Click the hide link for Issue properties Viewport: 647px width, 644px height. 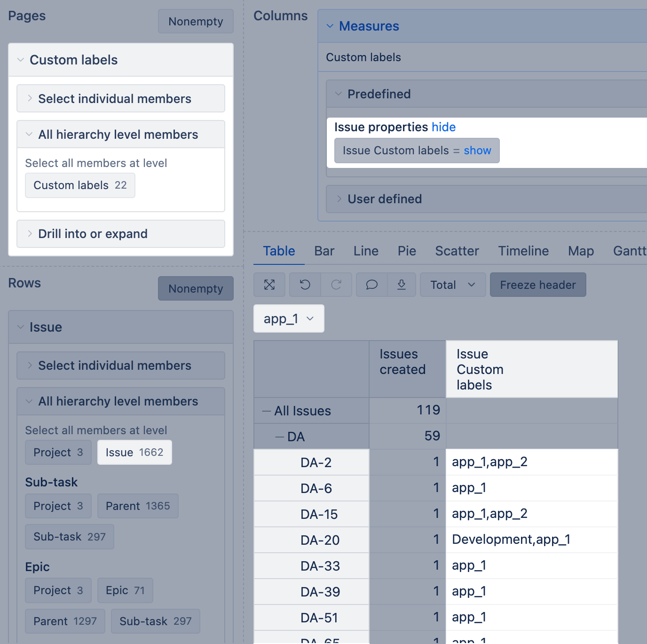[443, 127]
